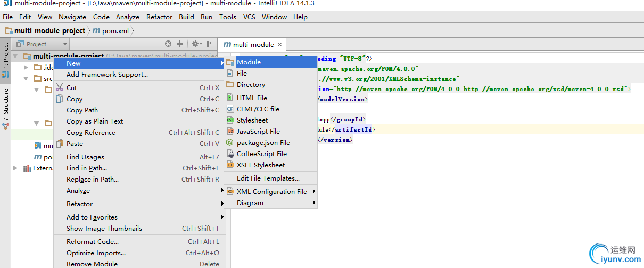Open the 1: Project side tab
The image size is (644, 268).
point(6,60)
